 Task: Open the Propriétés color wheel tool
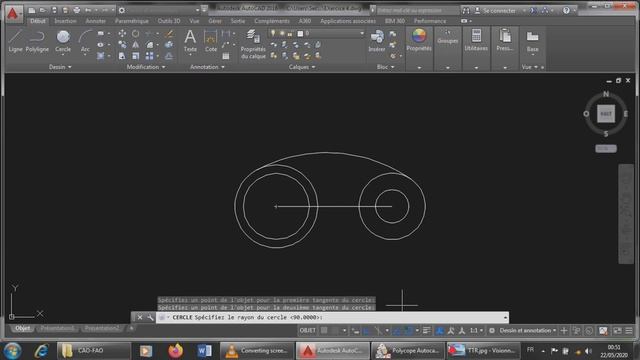pyautogui.click(x=419, y=40)
